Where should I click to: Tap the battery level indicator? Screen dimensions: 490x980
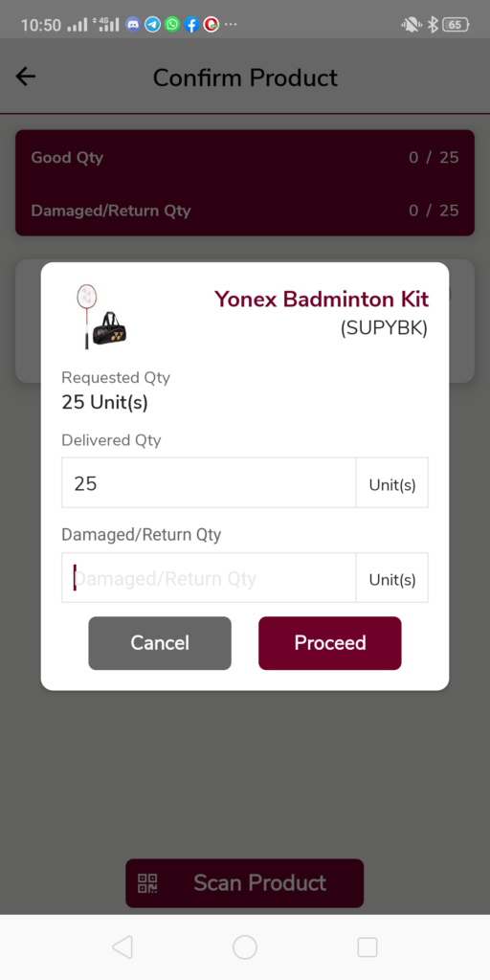[x=456, y=25]
